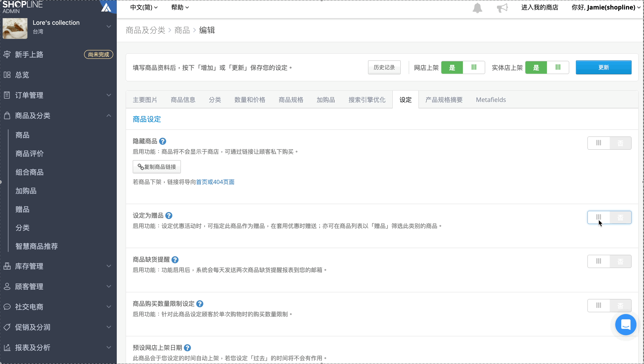The image size is (644, 364).
Task: Click the help icon beside 设定为赠品
Action: click(169, 215)
